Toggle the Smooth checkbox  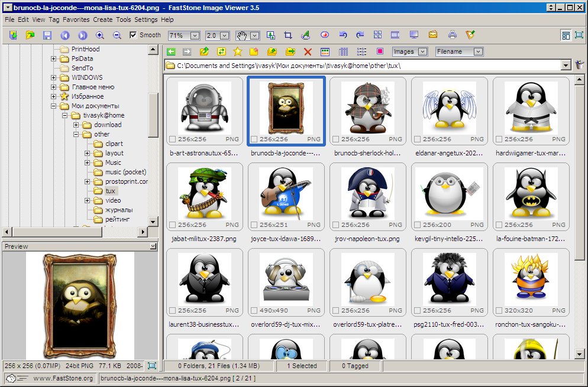133,35
